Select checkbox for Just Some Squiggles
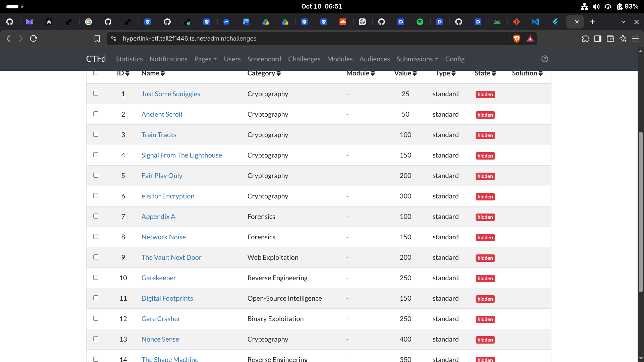 [x=96, y=94]
